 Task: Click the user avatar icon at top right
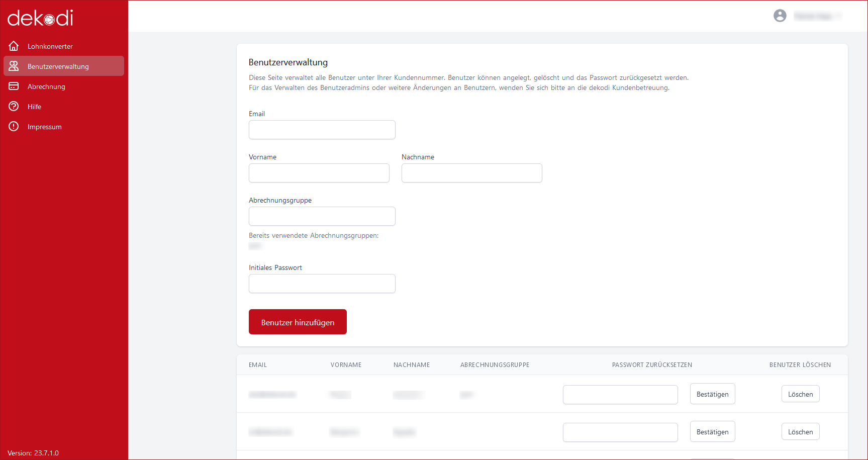coord(780,16)
